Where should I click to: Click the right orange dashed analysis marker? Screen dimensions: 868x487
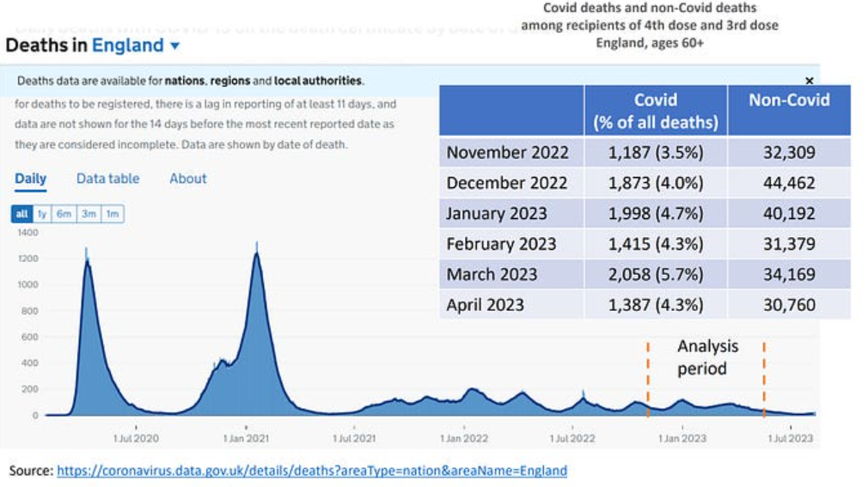pyautogui.click(x=763, y=371)
